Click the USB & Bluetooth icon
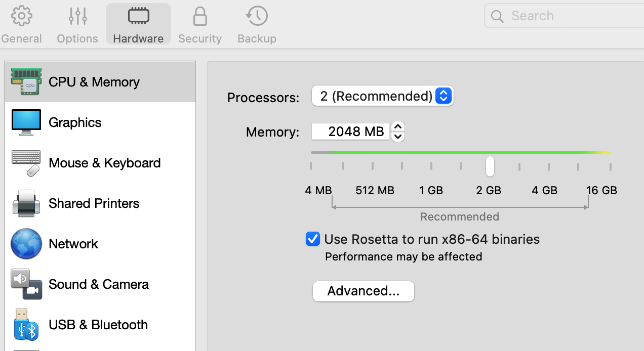The width and height of the screenshot is (644, 351). point(26,325)
